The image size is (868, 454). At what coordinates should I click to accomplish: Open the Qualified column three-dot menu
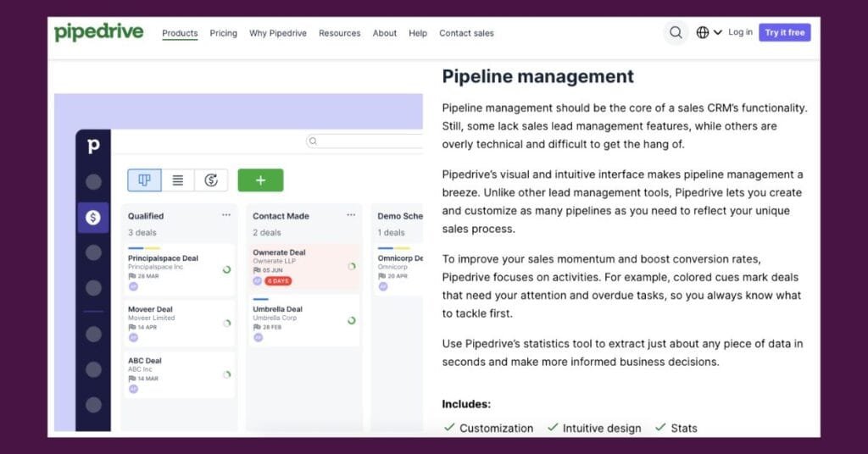226,215
